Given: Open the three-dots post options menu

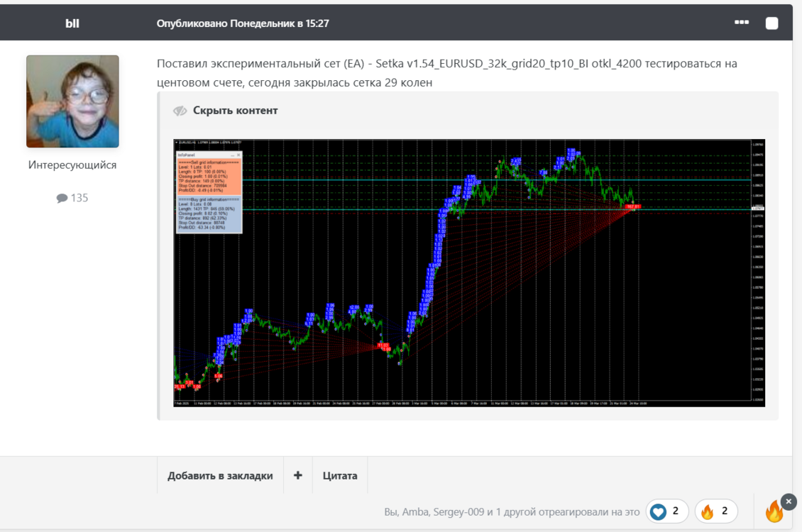Looking at the screenshot, I should 742,23.
